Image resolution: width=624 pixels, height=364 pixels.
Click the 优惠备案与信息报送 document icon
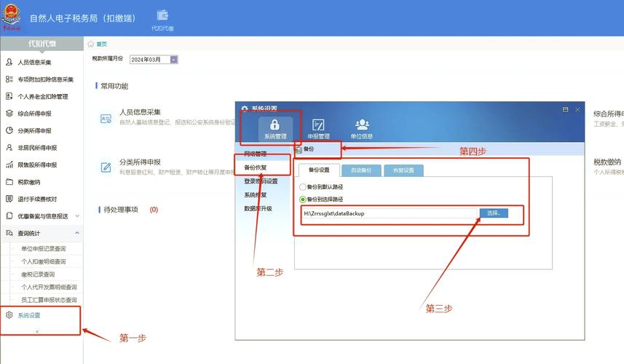(9, 216)
